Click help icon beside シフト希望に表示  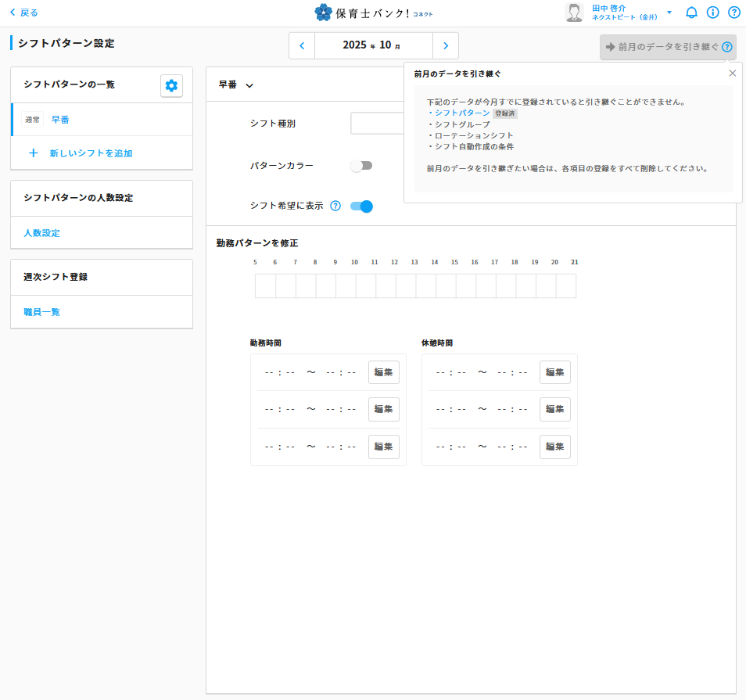(335, 206)
